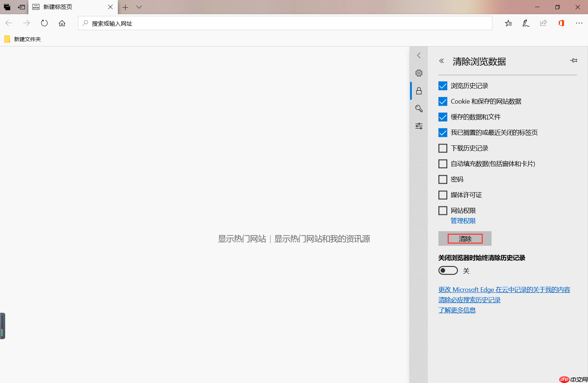Check 网站权限 checkbox
This screenshot has height=383, width=588.
click(x=443, y=211)
